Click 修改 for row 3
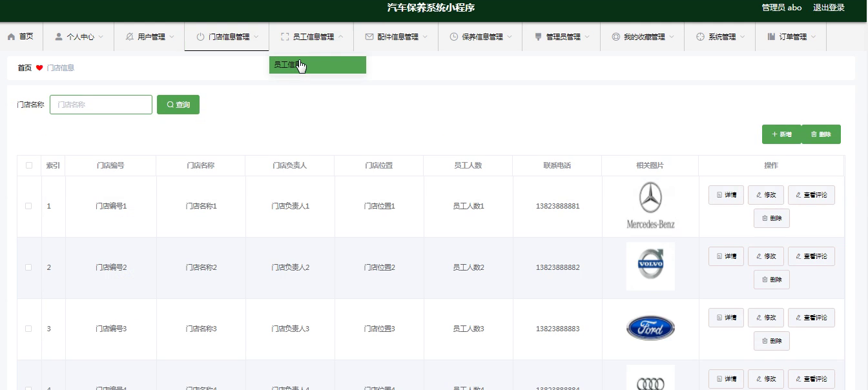The height and width of the screenshot is (390, 868). [766, 318]
